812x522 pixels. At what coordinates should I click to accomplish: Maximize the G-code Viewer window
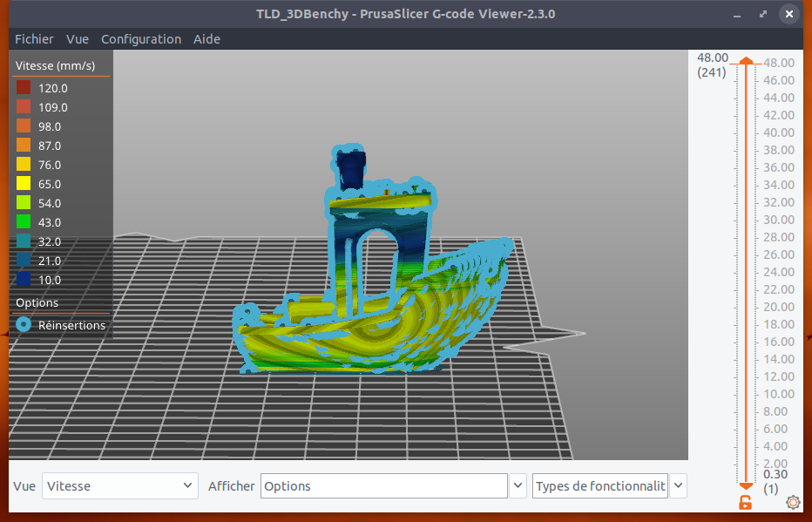(763, 14)
